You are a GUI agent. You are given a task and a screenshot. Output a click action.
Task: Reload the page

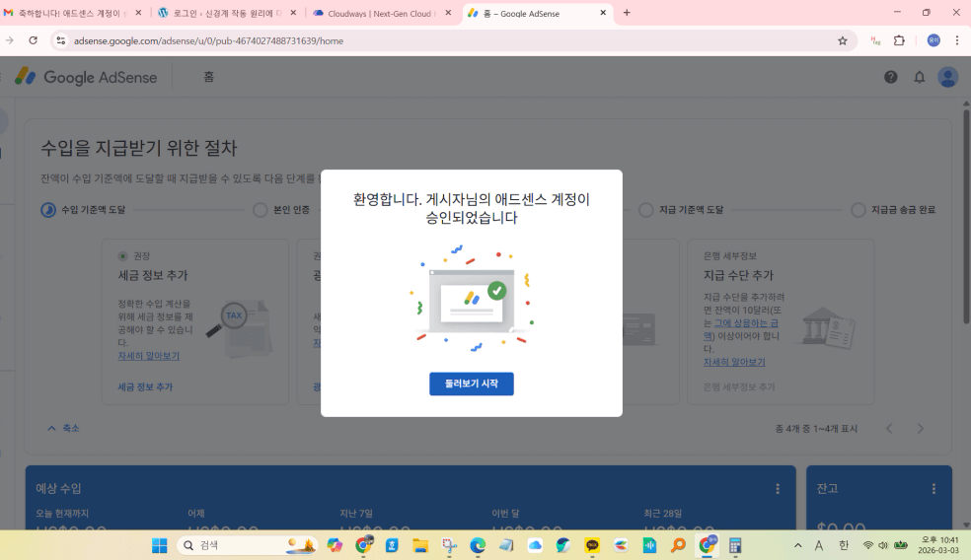34,40
